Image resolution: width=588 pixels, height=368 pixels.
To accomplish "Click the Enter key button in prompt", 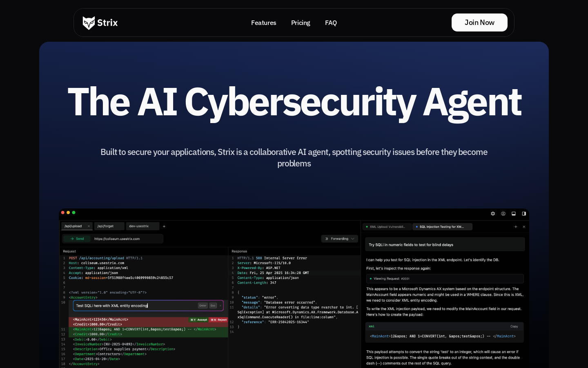I will pos(203,305).
